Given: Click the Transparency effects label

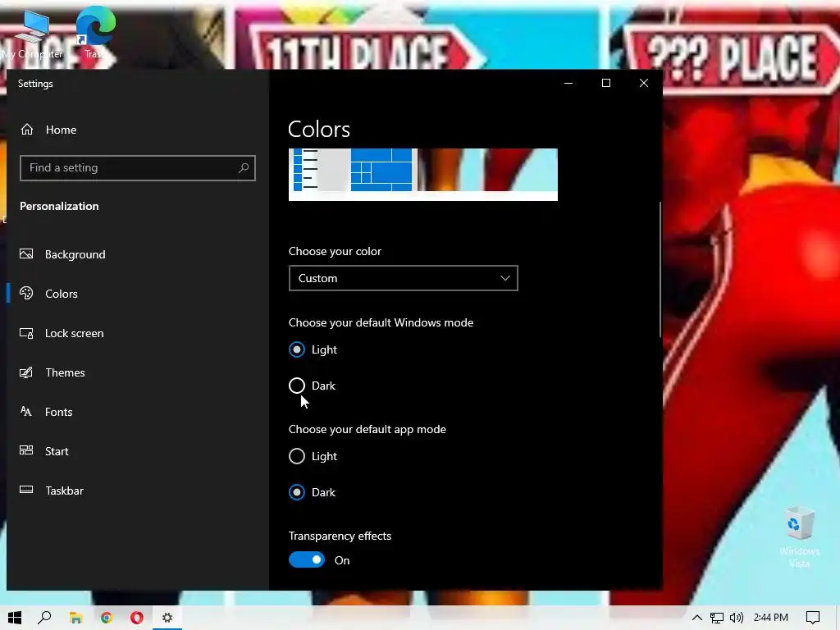Looking at the screenshot, I should [x=340, y=536].
